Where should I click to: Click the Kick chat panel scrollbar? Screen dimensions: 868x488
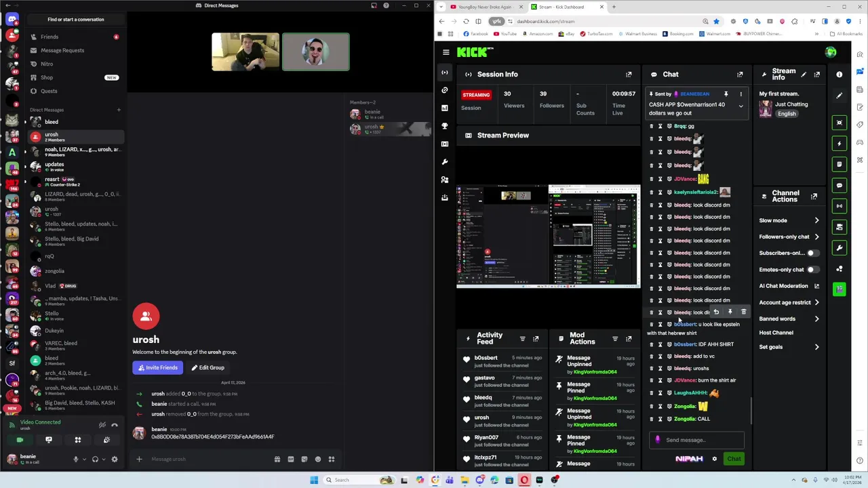pyautogui.click(x=751, y=411)
